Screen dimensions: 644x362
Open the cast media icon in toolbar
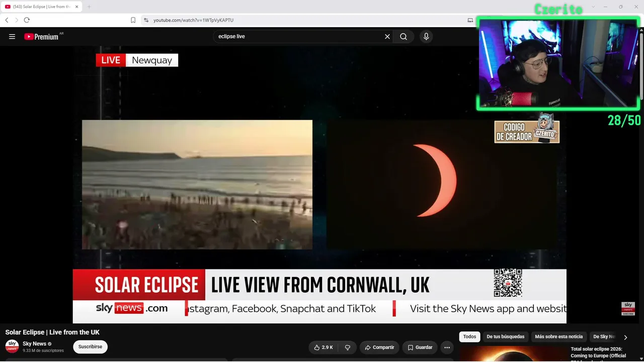[x=470, y=20]
